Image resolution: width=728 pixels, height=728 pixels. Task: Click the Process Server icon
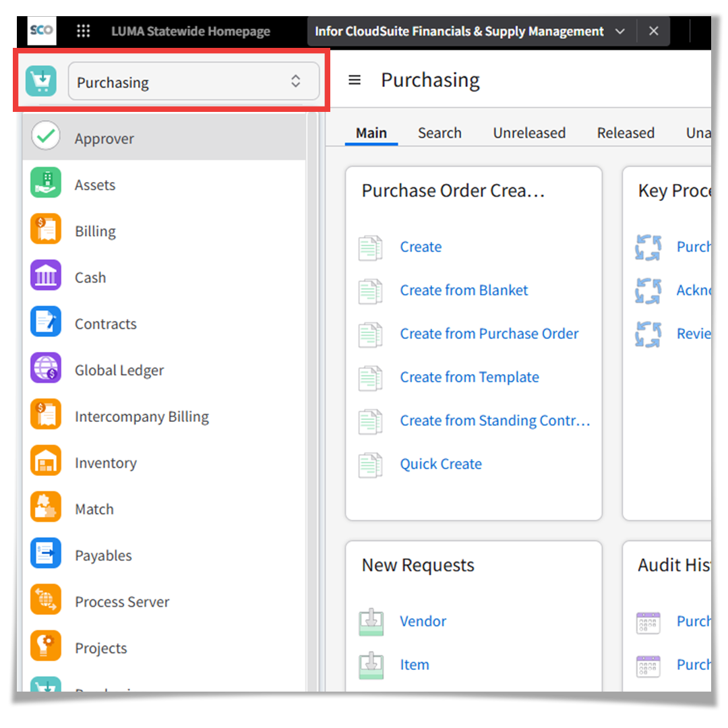46,599
